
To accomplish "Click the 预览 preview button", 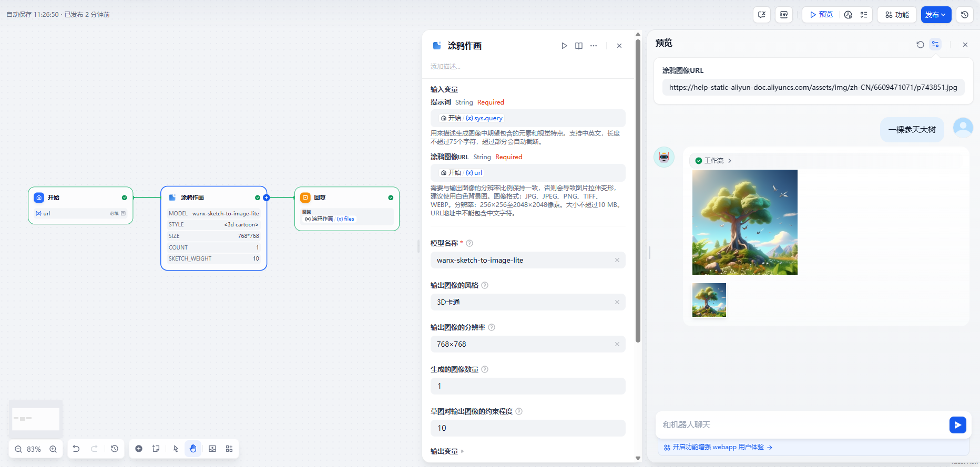I will coord(821,15).
